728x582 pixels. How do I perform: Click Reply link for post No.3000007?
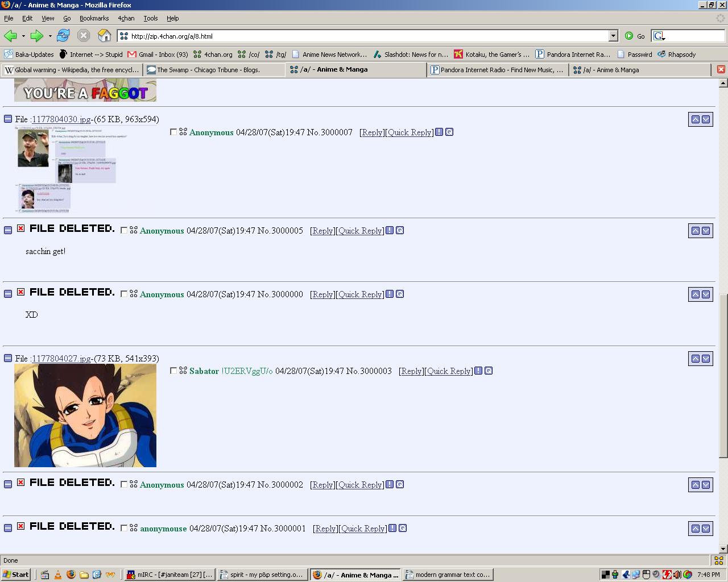[373, 132]
